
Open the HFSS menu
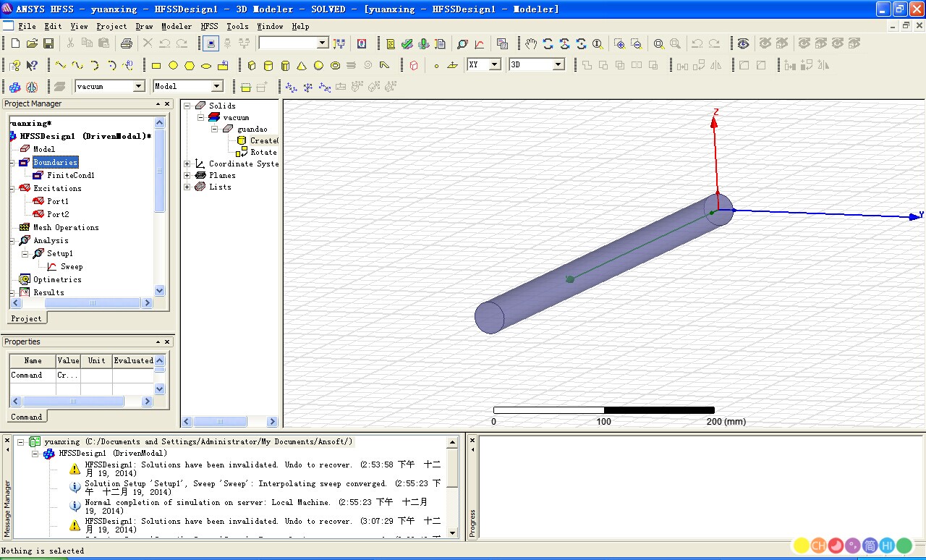pos(209,26)
